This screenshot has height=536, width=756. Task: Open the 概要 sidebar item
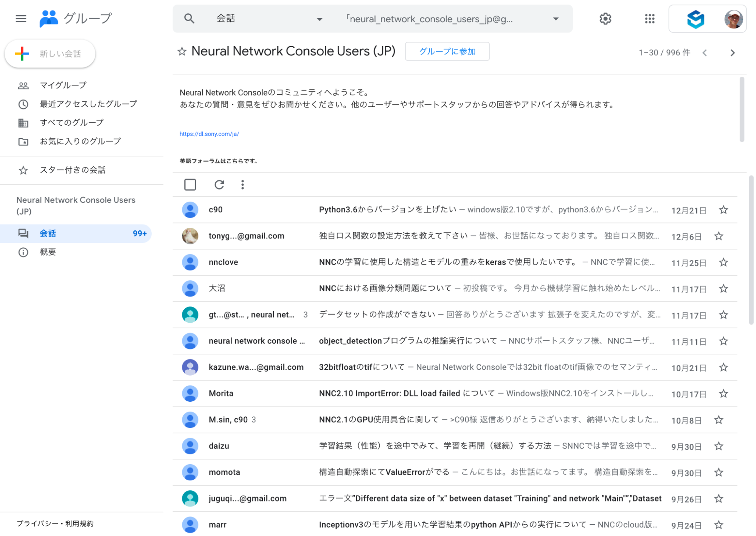point(47,252)
